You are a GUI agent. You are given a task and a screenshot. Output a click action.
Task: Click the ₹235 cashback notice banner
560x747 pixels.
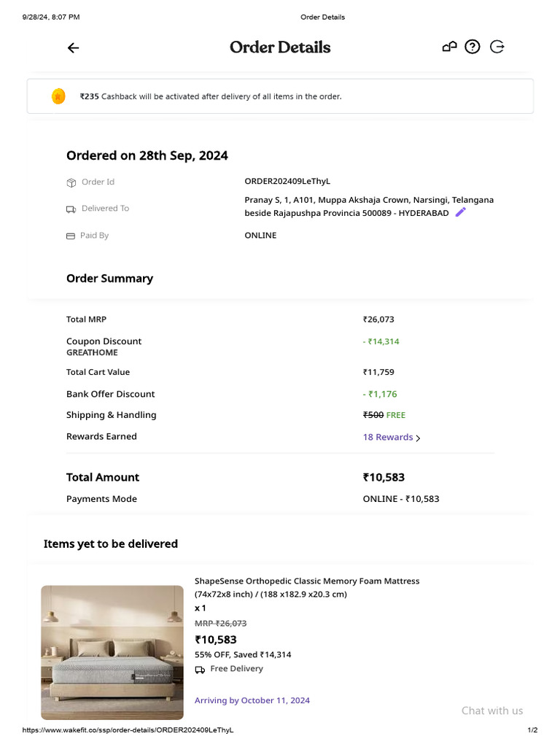280,96
